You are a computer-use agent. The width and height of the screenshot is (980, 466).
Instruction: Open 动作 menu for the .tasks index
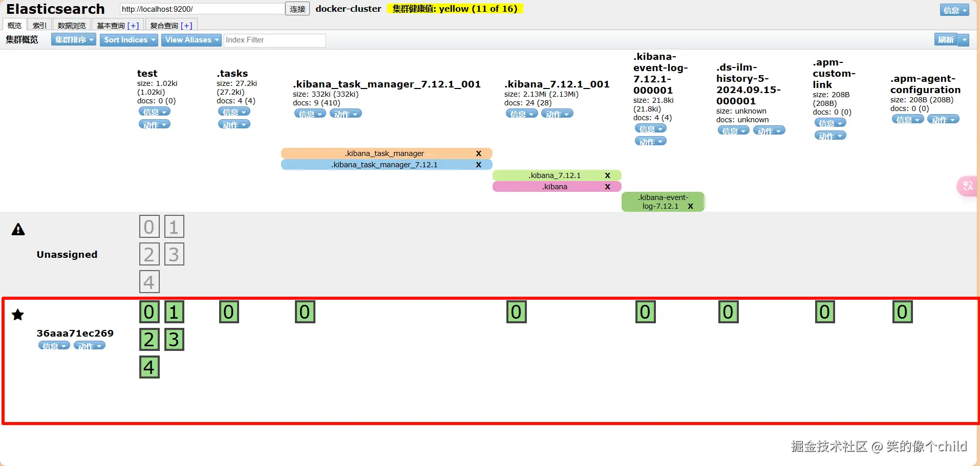coord(234,124)
